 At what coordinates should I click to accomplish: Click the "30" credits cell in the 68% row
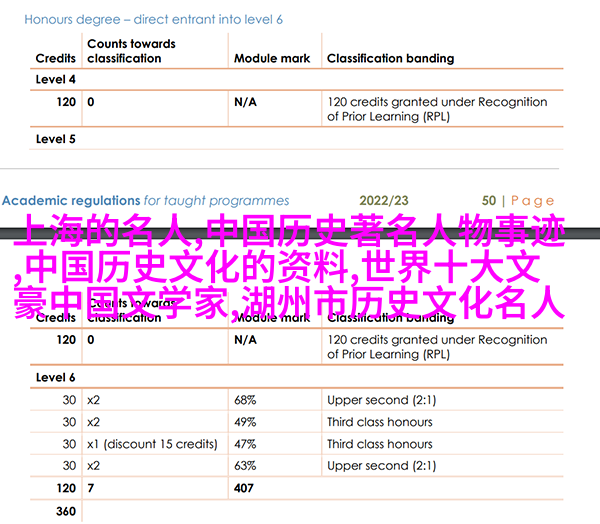[69, 400]
